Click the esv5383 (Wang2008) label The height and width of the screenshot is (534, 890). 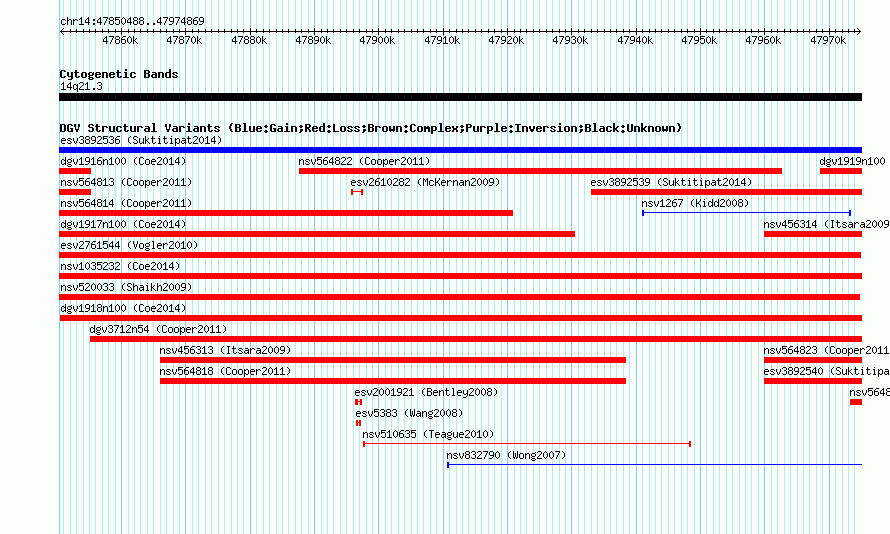(409, 413)
